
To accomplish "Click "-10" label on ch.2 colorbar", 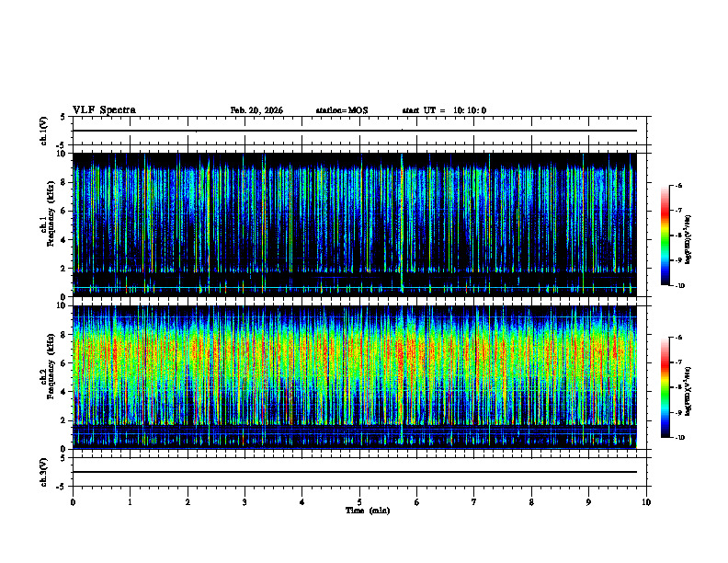I will coord(679,438).
